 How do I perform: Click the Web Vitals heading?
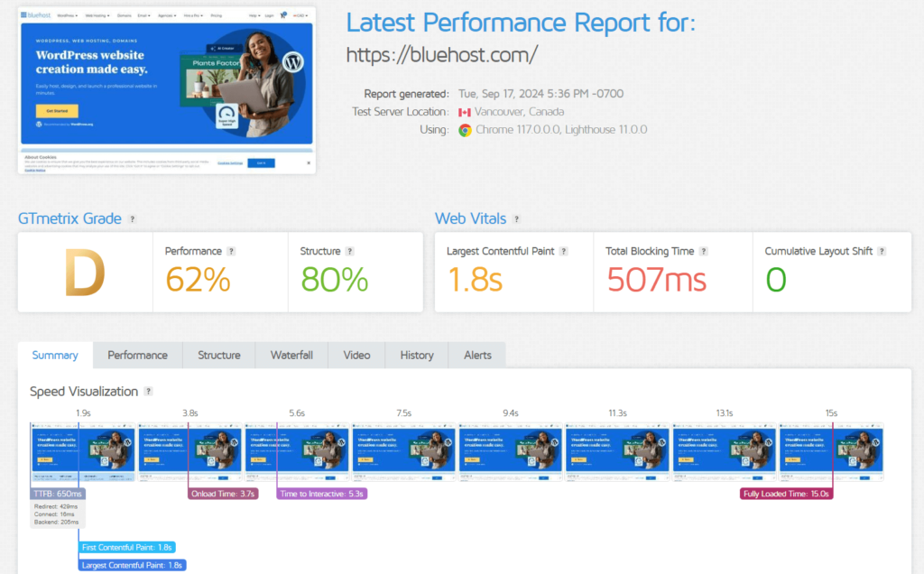point(471,218)
